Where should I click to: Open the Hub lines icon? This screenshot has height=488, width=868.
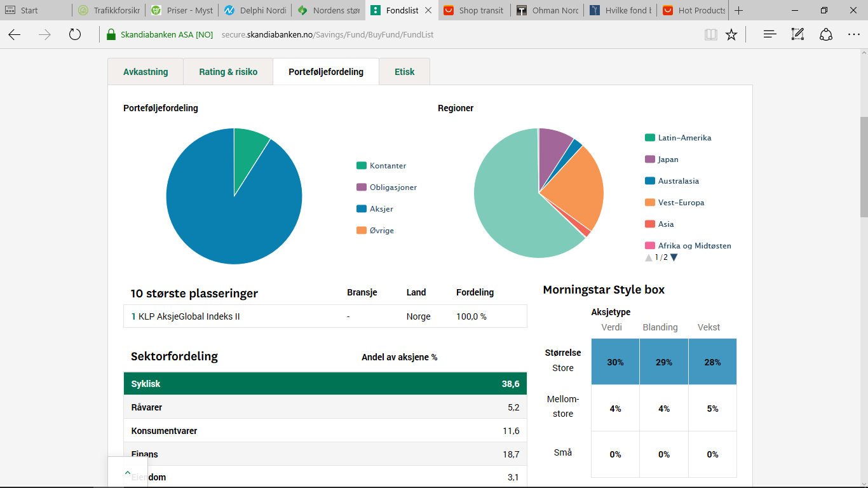770,34
